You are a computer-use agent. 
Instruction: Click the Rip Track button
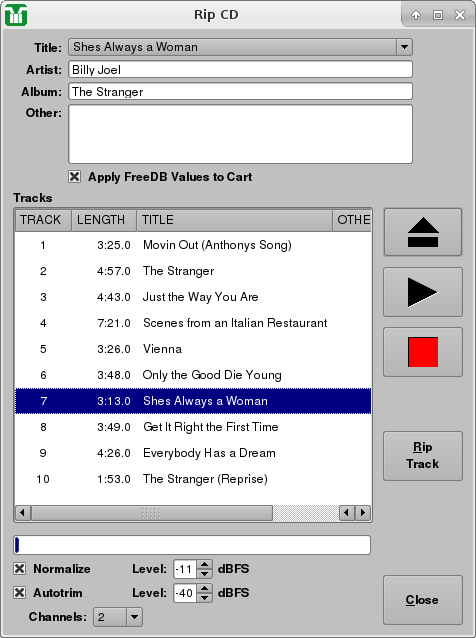click(423, 456)
